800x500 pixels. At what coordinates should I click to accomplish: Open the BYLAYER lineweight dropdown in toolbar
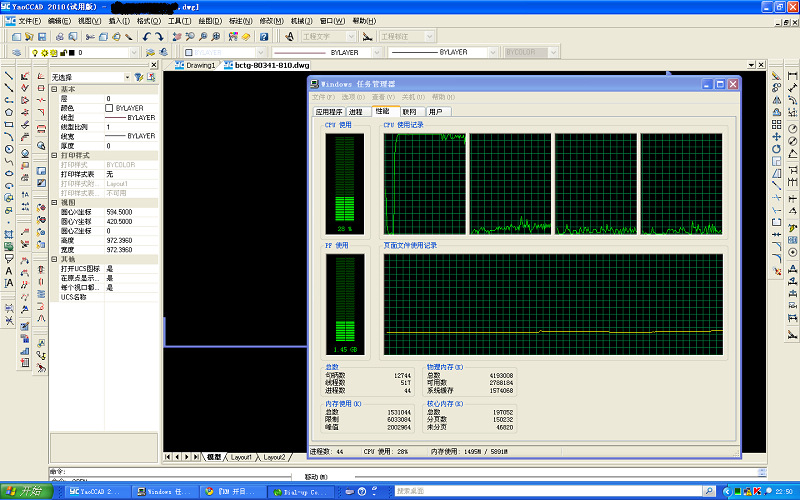[x=492, y=53]
